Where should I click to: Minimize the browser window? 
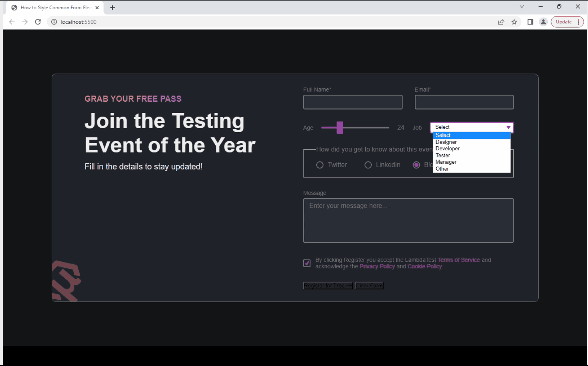coord(540,6)
